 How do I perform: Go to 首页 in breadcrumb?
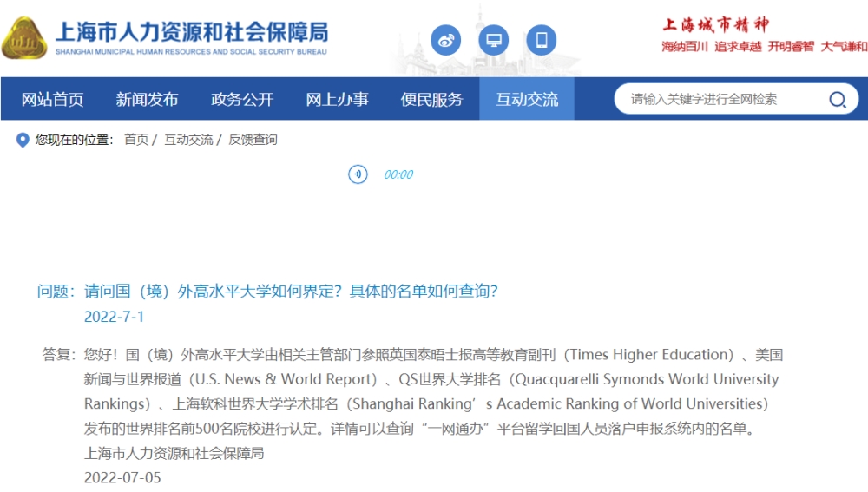(136, 140)
